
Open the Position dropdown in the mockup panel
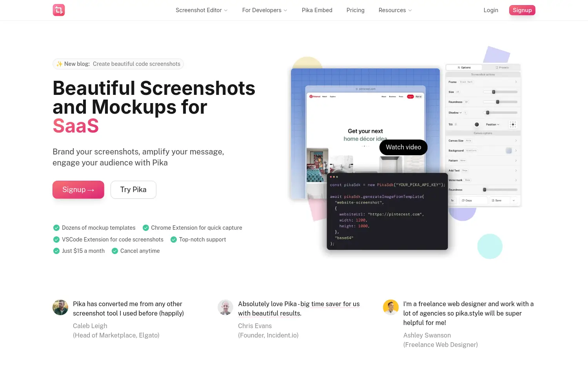[493, 125]
